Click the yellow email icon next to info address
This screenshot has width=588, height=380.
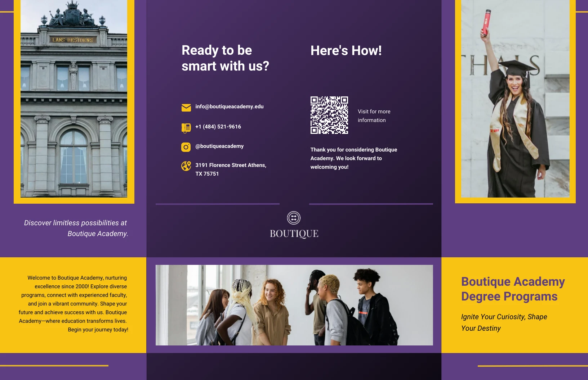click(186, 107)
